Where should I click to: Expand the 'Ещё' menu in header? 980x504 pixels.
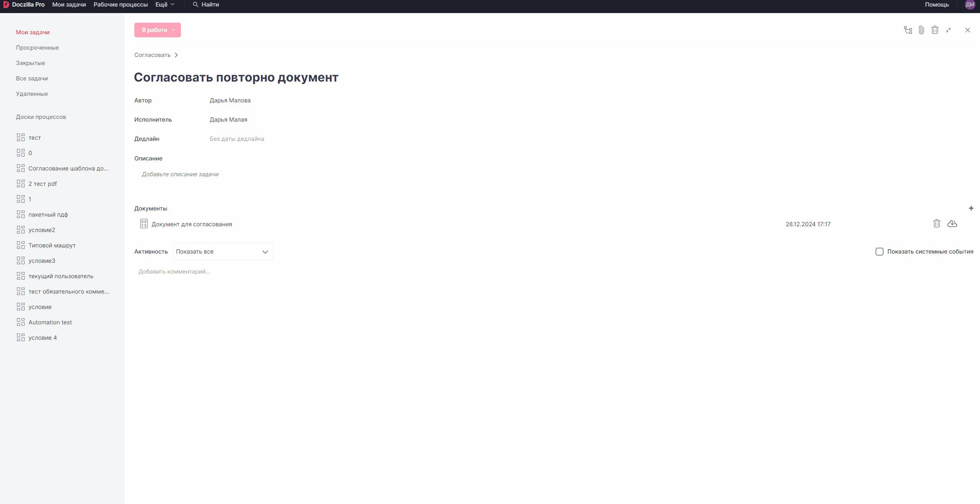pos(165,5)
